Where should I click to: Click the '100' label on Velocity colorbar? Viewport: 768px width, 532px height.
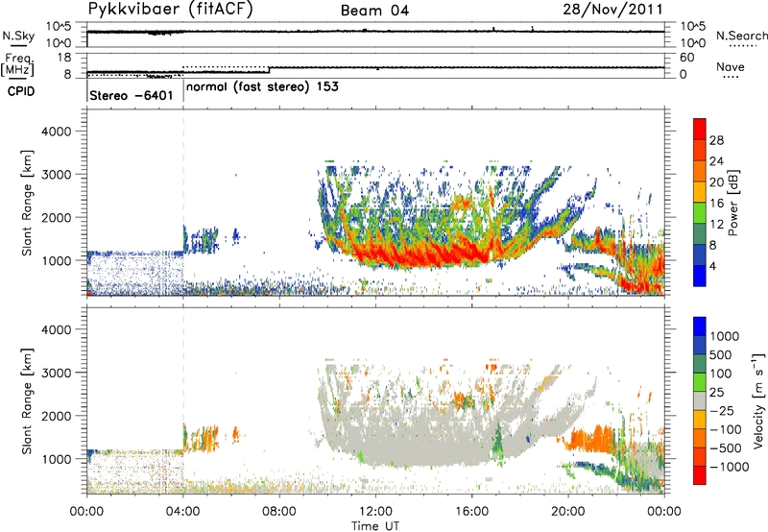pos(720,374)
